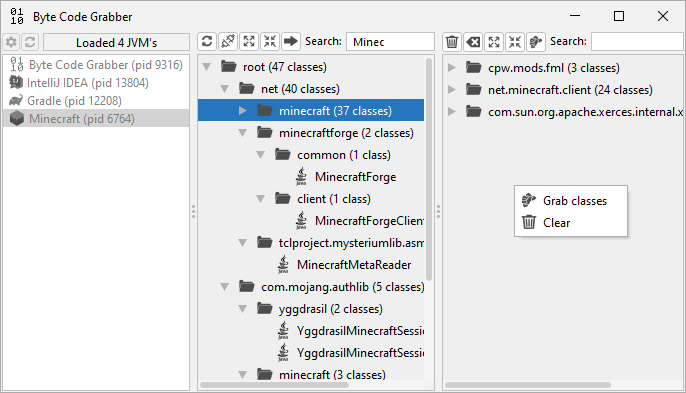
Task: Select the first YggdrasilMinecraftSession class
Action: coord(360,331)
